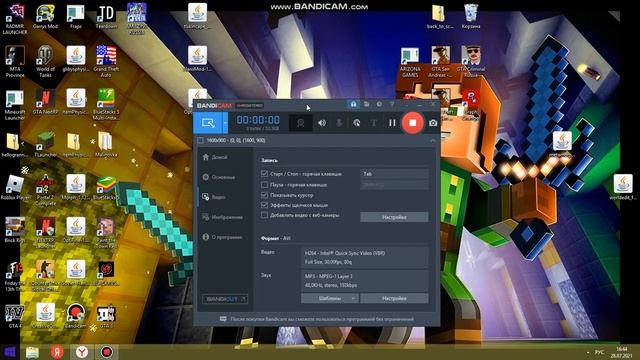
Task: Toggle the webcam overlay icon
Action: point(301,123)
